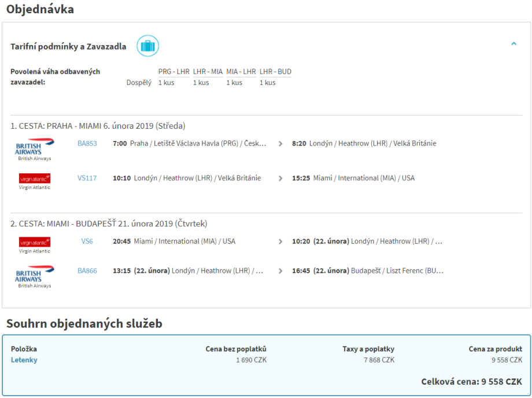Click the blue luggage icon
Image resolution: width=532 pixels, height=398 pixels.
click(147, 46)
